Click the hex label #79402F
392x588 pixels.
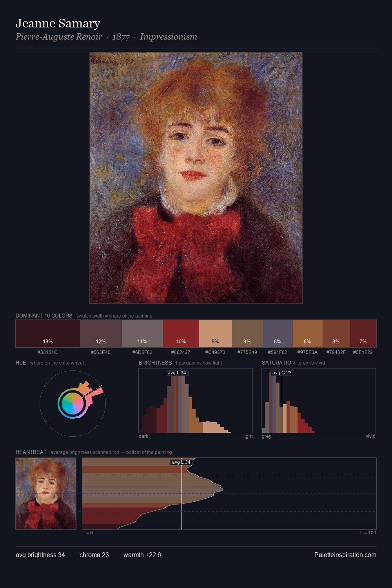coord(336,352)
